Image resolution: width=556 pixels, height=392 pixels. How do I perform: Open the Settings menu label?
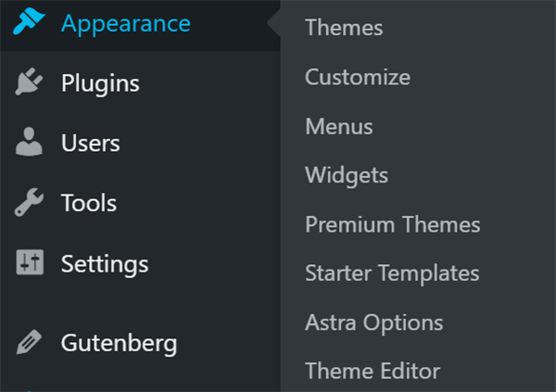(x=105, y=265)
